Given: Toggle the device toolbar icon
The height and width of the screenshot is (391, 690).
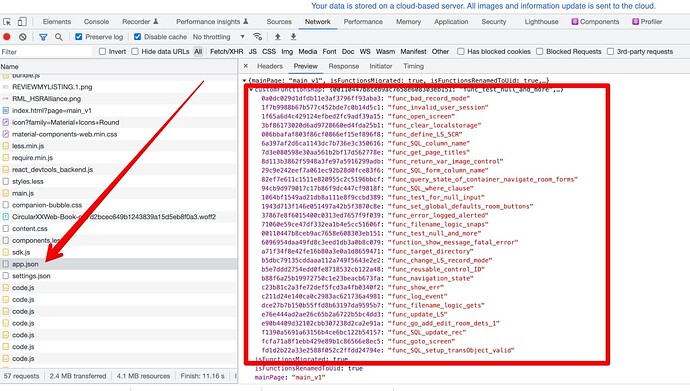Looking at the screenshot, I should click(x=22, y=22).
